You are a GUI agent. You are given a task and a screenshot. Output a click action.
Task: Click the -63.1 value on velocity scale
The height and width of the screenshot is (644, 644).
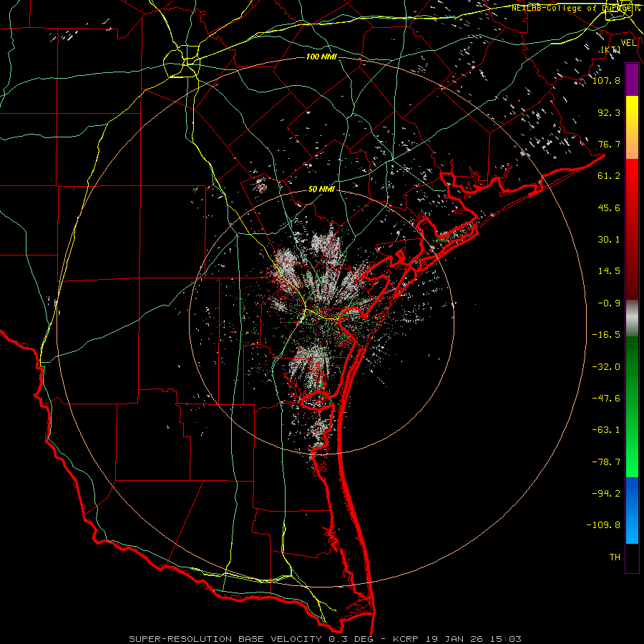[606, 430]
